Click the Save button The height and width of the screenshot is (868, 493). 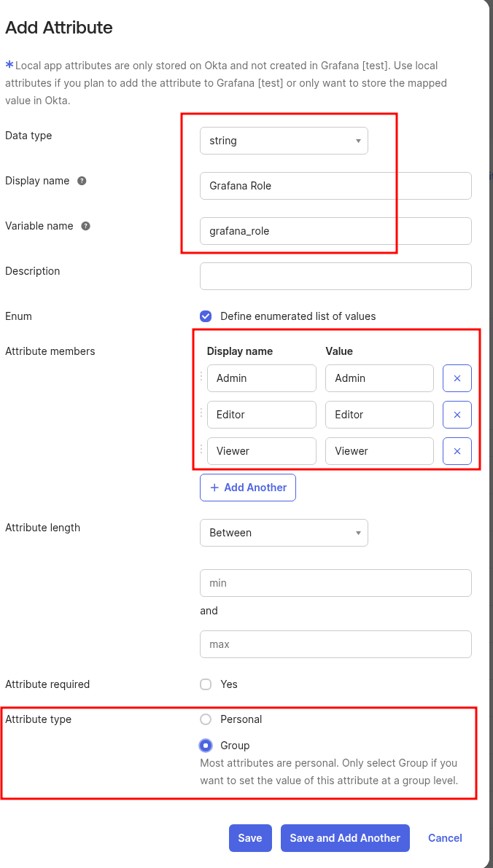coord(250,838)
